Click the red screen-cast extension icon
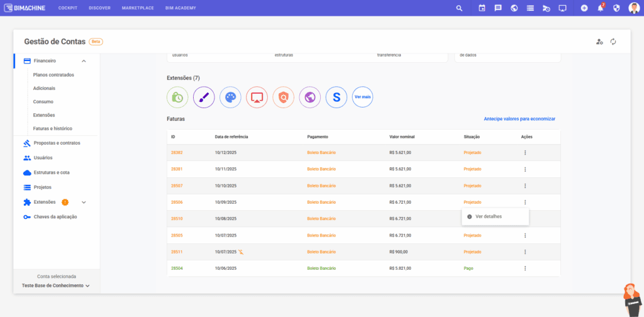The width and height of the screenshot is (644, 317). (x=257, y=97)
